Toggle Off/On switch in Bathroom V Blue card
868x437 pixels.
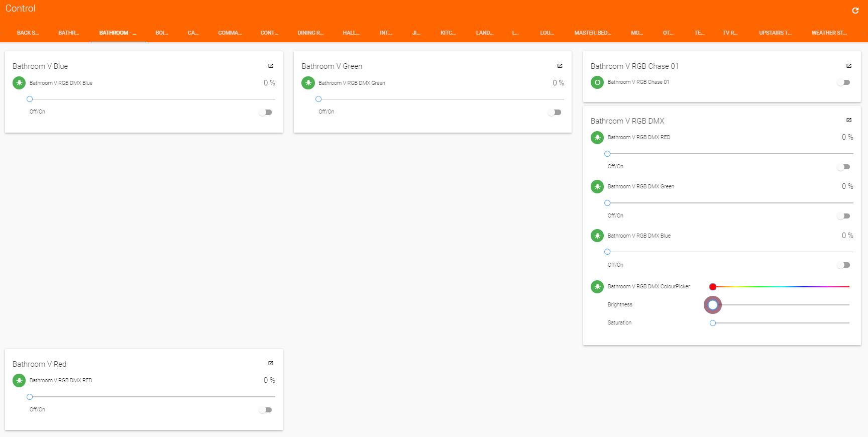pyautogui.click(x=265, y=113)
